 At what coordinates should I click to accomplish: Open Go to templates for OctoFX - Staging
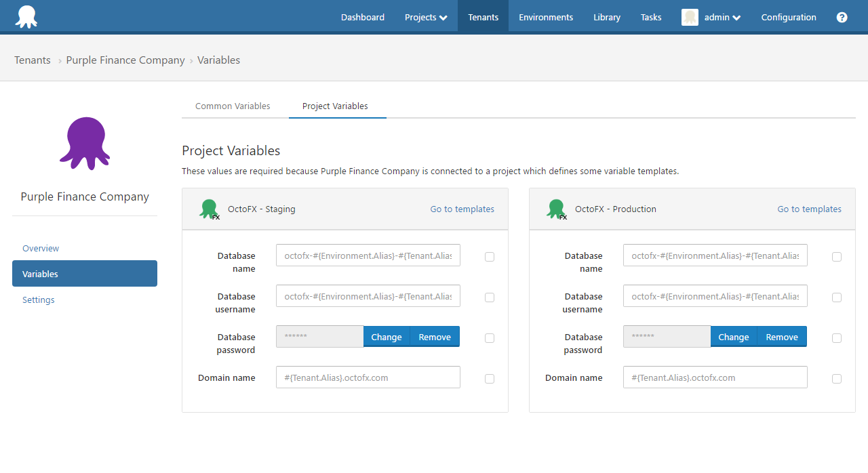(x=462, y=209)
